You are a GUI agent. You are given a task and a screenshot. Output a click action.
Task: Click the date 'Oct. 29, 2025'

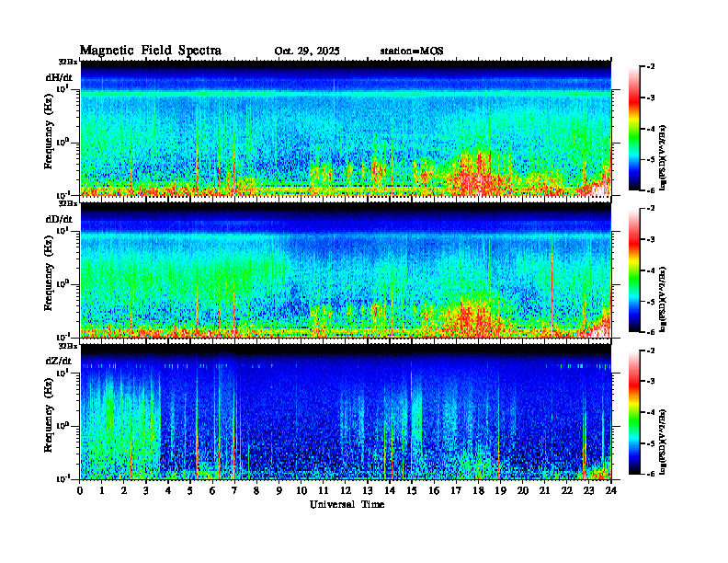point(307,52)
